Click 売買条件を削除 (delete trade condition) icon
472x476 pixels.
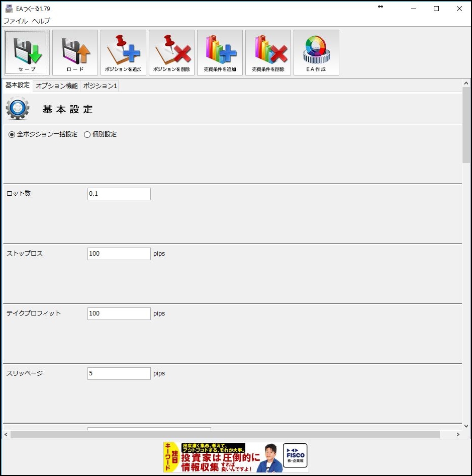pos(268,52)
